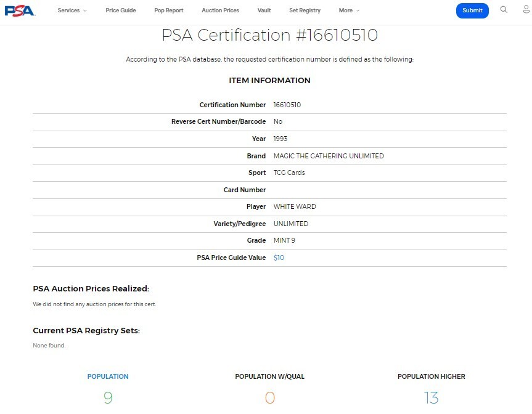Click the ITEM INFORMATION heading

coord(270,80)
